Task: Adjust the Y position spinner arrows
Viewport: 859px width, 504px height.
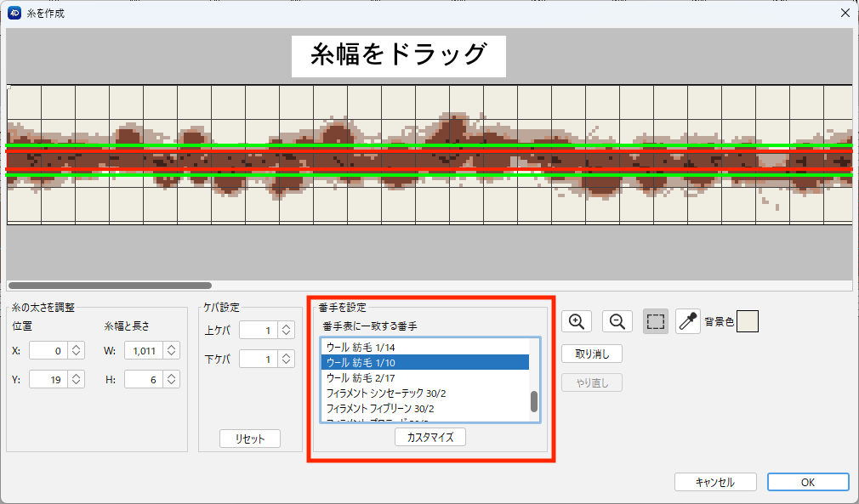Action: point(77,379)
